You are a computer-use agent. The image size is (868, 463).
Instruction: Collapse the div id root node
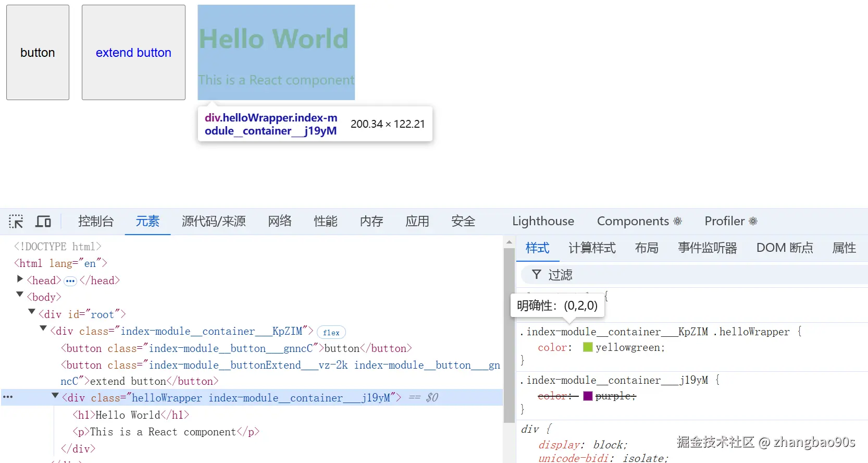(x=32, y=312)
